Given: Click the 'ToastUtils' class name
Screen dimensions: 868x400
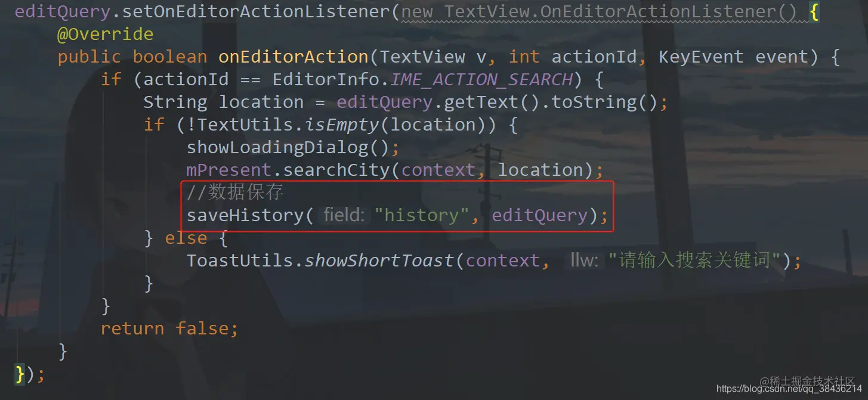Looking at the screenshot, I should (240, 261).
